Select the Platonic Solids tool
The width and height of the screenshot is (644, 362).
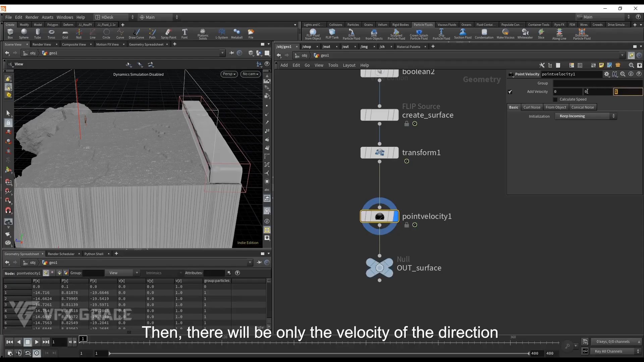coord(203,34)
